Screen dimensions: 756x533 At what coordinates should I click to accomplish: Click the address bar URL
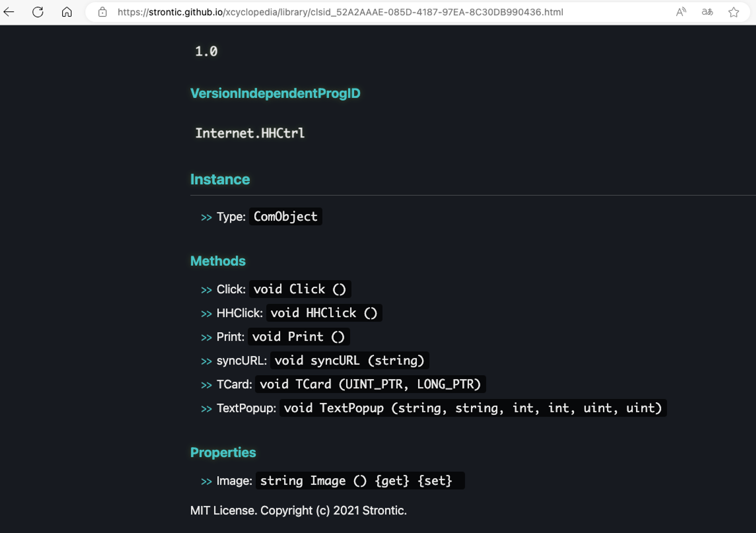(340, 12)
